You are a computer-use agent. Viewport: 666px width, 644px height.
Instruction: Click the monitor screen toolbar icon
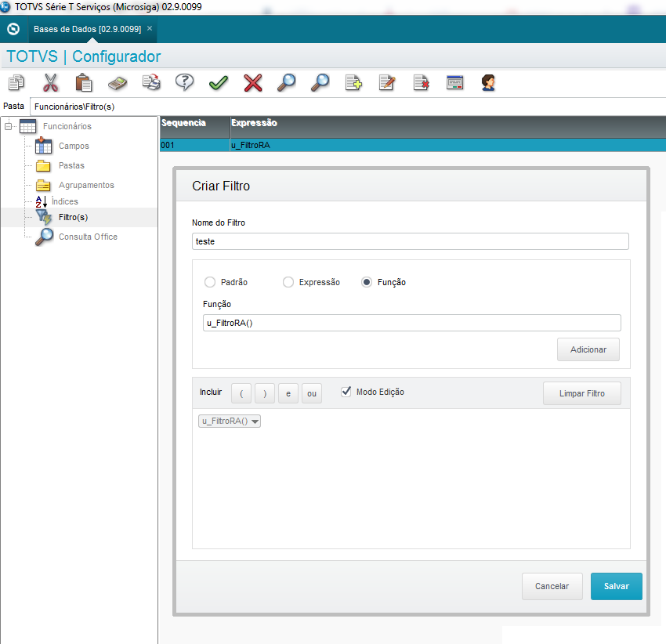455,82
